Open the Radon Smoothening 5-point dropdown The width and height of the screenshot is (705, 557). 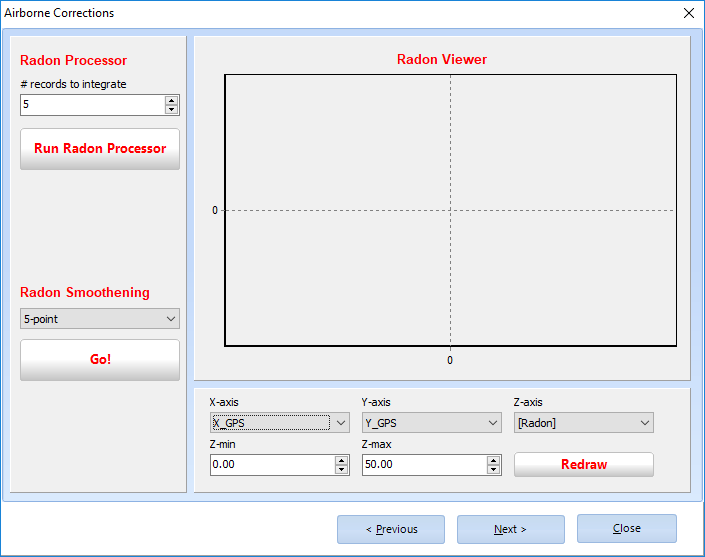click(100, 319)
